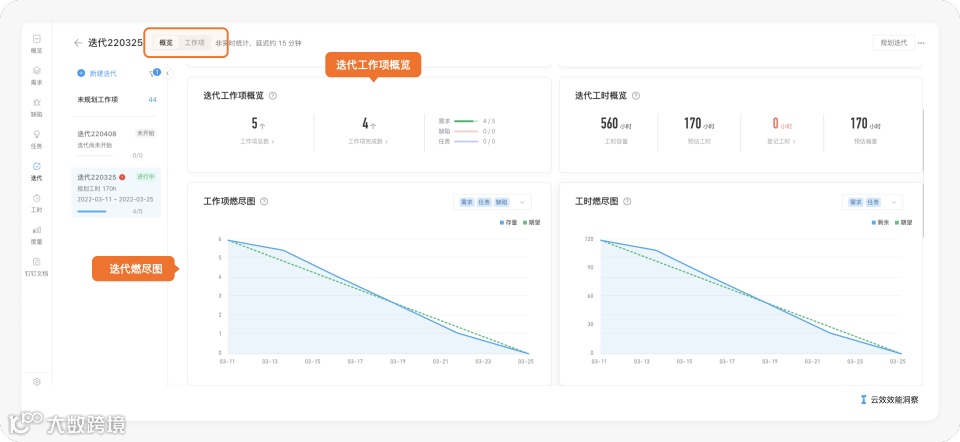Click the 560 小时 工时容量 value
The height and width of the screenshot is (442, 960).
pyautogui.click(x=616, y=124)
